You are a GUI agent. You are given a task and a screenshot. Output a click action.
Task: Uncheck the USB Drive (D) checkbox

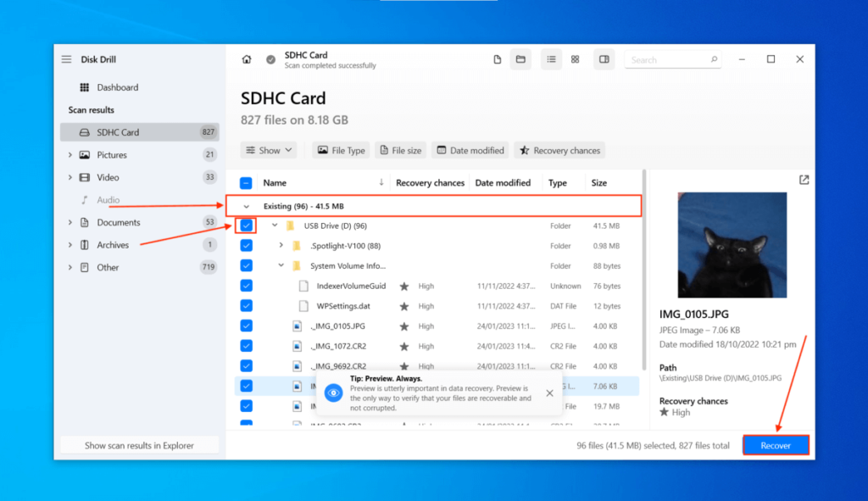(247, 225)
